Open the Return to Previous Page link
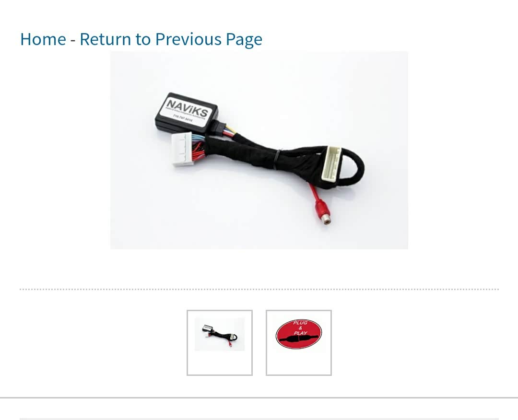The width and height of the screenshot is (518, 420). click(171, 39)
